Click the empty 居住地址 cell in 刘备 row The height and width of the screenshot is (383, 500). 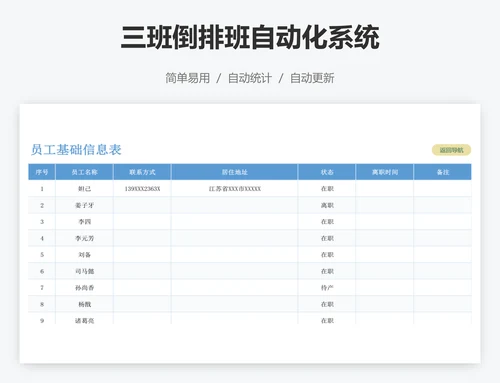point(235,255)
